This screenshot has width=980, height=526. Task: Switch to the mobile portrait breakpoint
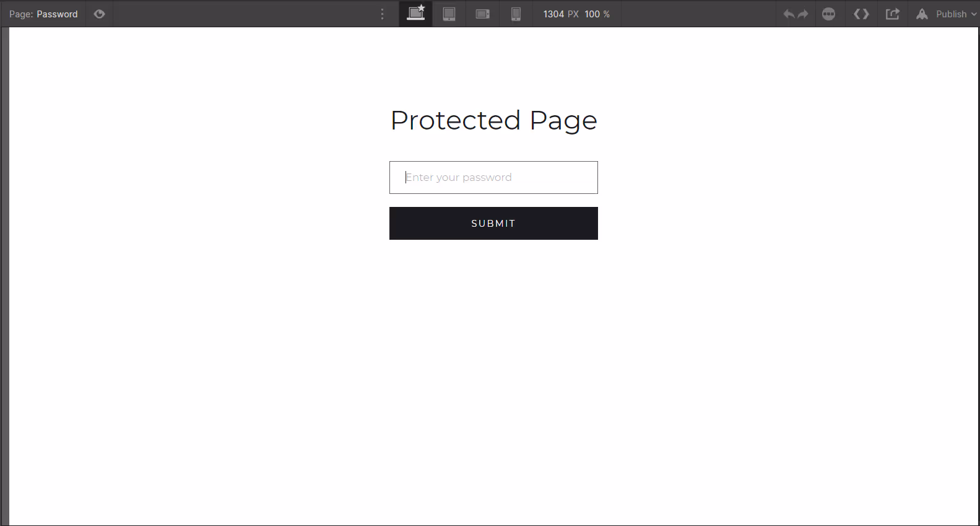click(516, 14)
